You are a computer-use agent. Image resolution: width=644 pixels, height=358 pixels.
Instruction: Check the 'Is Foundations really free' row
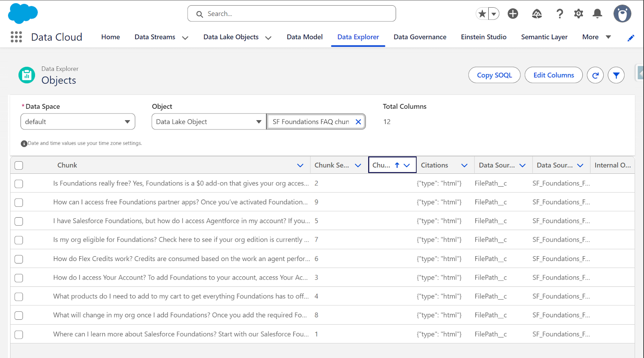[x=19, y=184]
